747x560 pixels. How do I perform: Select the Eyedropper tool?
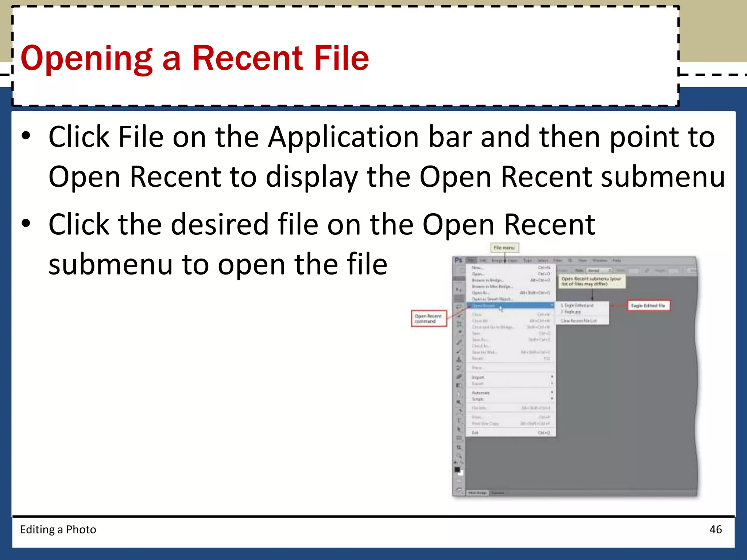(x=460, y=332)
